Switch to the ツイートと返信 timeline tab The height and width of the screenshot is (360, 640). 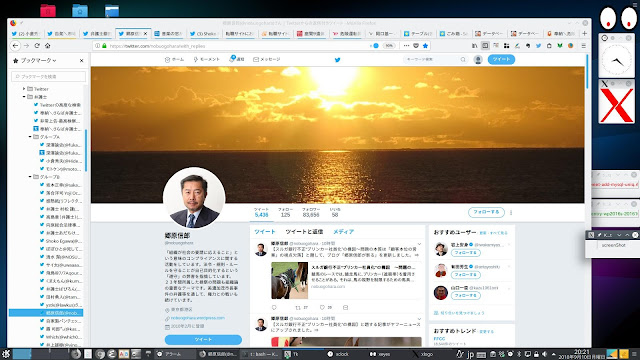[x=304, y=232]
